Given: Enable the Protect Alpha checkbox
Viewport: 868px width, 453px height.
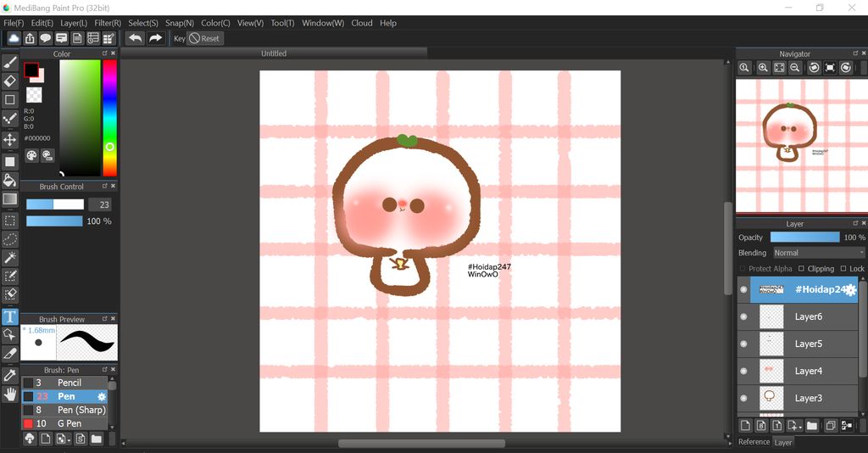Looking at the screenshot, I should click(x=743, y=269).
